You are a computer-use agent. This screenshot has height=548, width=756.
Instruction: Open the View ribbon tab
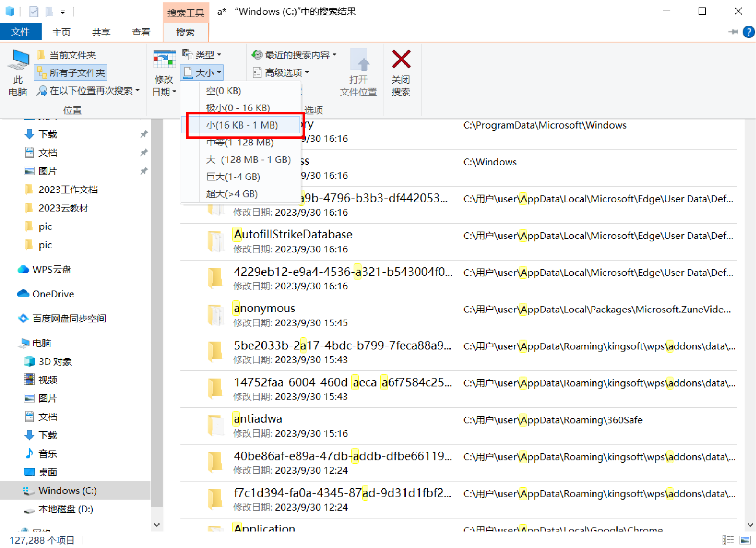click(x=141, y=32)
